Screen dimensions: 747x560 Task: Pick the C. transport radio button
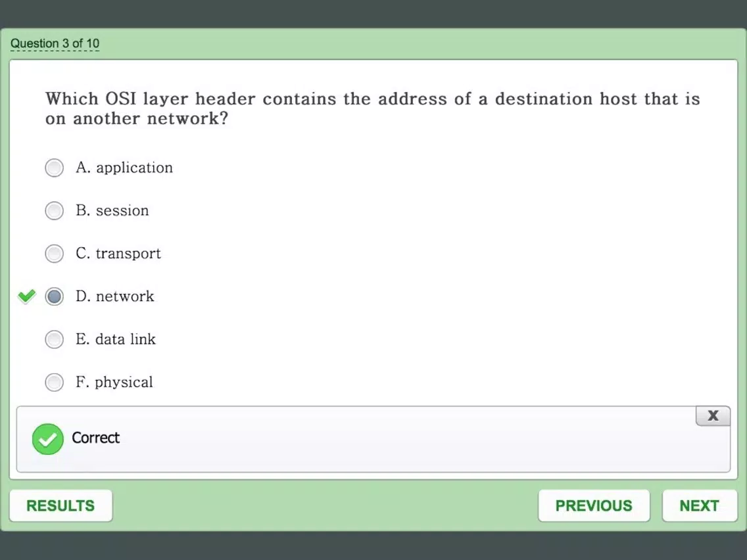tap(55, 253)
